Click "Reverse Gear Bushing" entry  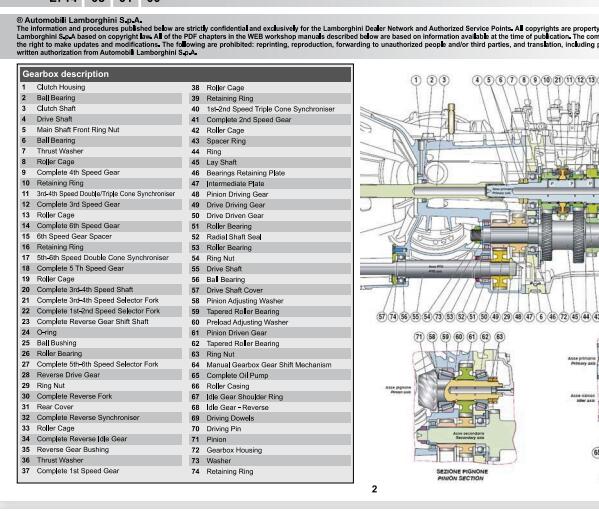(101, 450)
